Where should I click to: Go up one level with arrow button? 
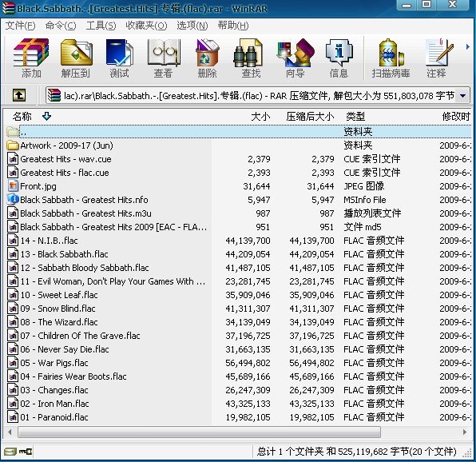click(19, 95)
